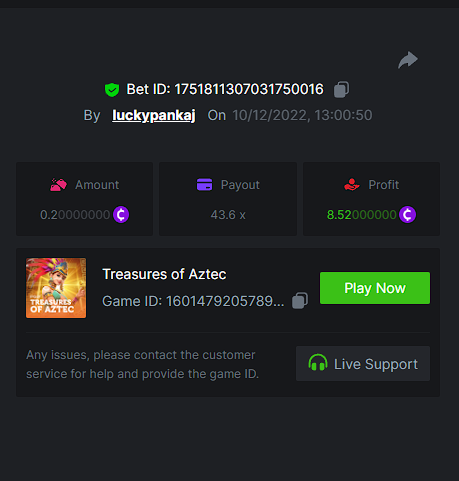459x481 pixels.
Task: Open luckypankaj user profile link
Action: [x=154, y=115]
